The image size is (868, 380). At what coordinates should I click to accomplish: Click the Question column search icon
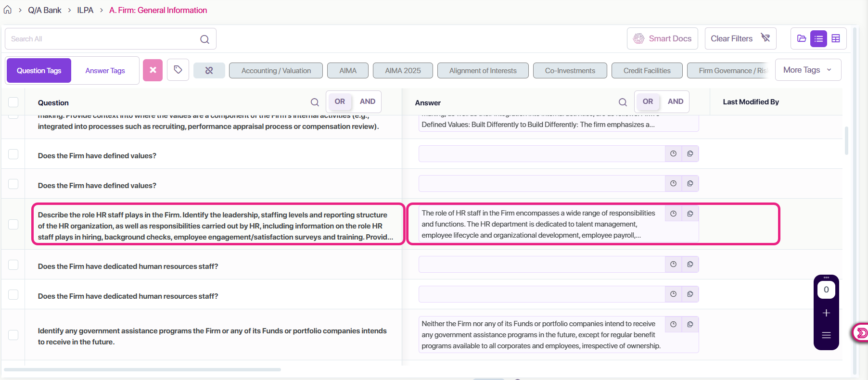coord(315,102)
